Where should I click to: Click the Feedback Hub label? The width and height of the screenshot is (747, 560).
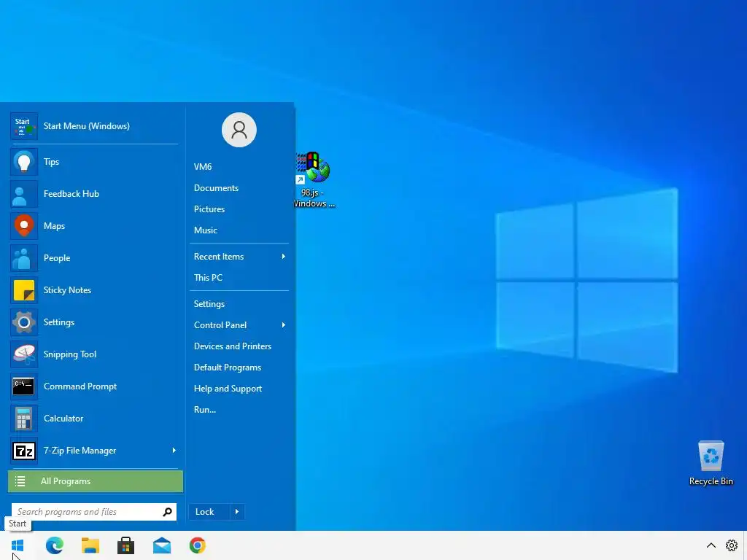71,194
